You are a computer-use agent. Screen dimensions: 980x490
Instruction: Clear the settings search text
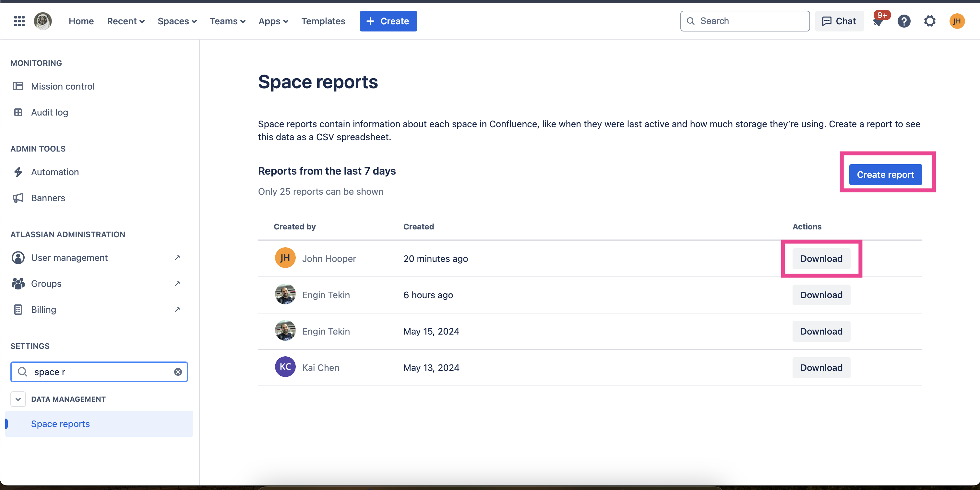coord(178,372)
